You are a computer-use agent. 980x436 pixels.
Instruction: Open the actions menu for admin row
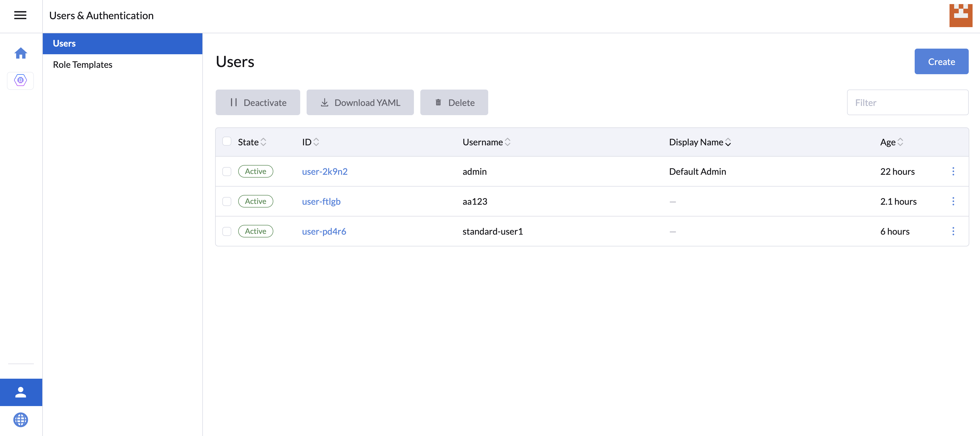953,171
